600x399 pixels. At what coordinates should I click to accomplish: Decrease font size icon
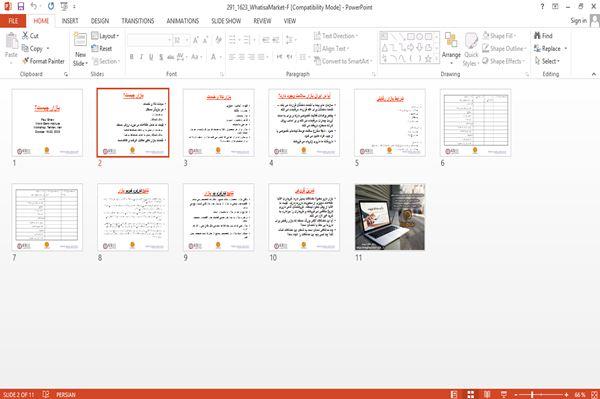coord(205,40)
